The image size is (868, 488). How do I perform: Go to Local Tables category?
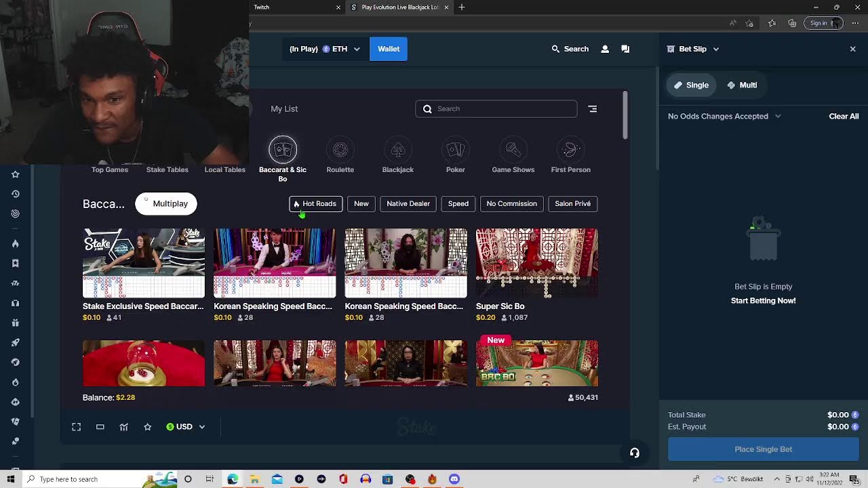point(225,169)
